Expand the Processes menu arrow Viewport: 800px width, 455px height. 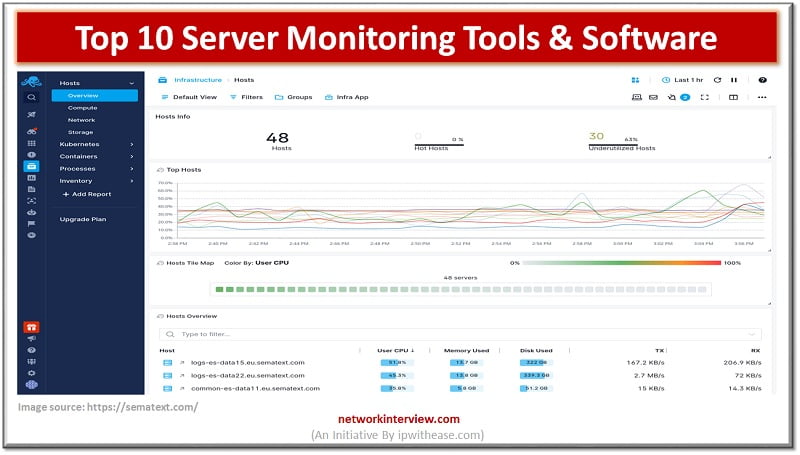point(132,169)
